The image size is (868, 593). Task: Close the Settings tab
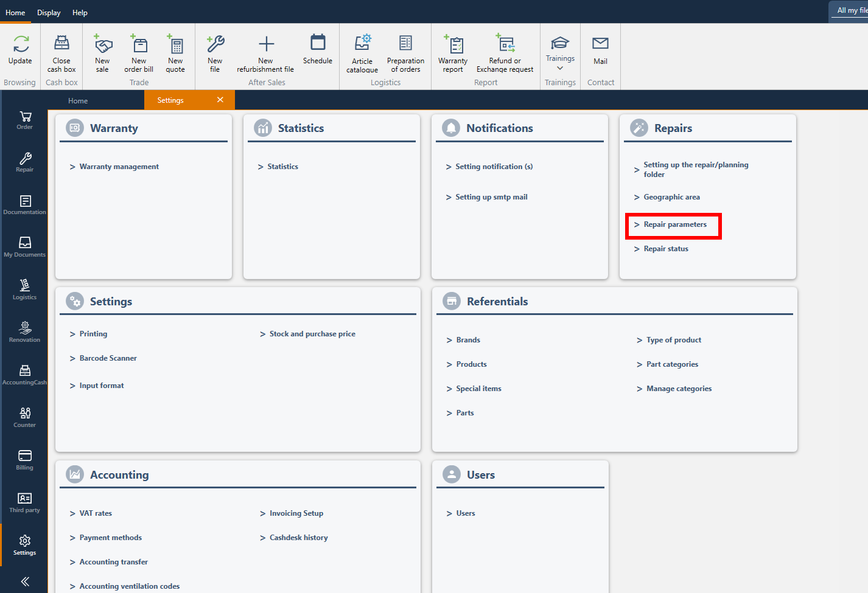click(x=220, y=100)
